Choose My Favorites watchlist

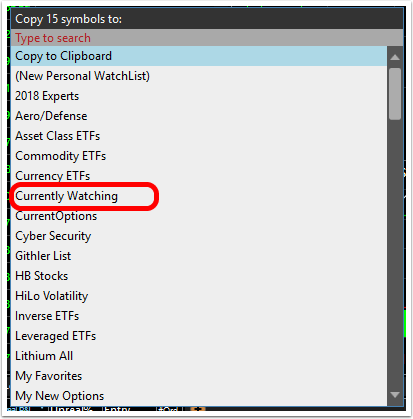pyautogui.click(x=199, y=376)
